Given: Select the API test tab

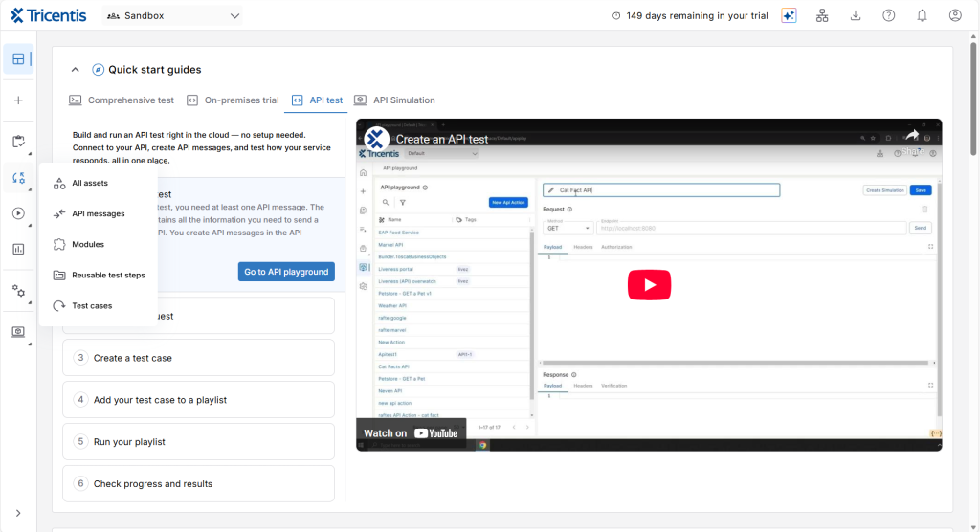Looking at the screenshot, I should click(x=317, y=100).
